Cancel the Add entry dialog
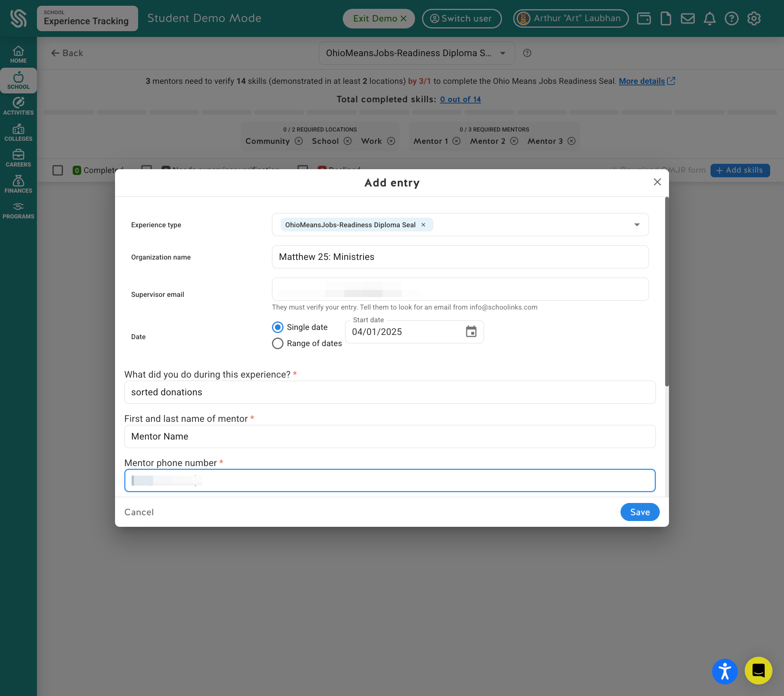784x696 pixels. click(x=139, y=512)
